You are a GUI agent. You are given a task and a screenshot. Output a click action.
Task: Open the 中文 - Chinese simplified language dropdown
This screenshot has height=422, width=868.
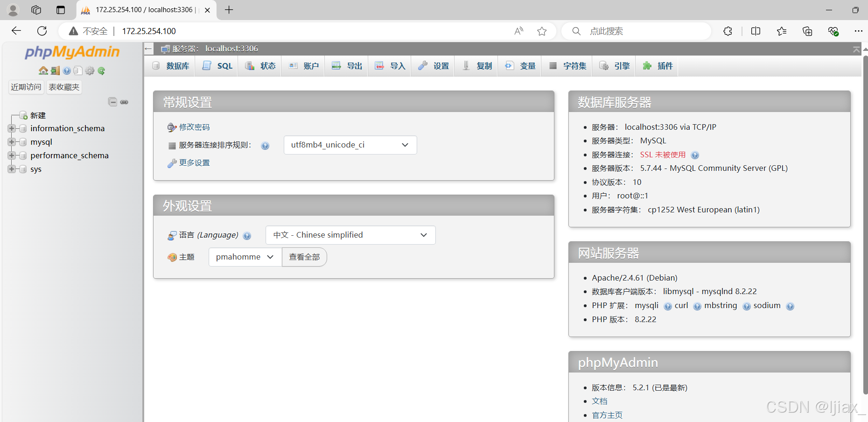350,235
